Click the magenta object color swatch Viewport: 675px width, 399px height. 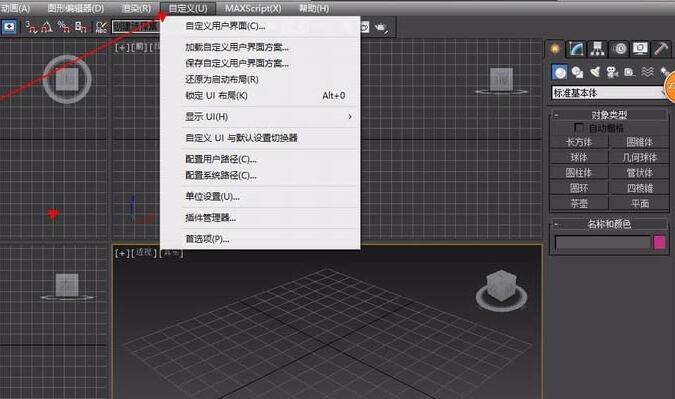point(659,242)
